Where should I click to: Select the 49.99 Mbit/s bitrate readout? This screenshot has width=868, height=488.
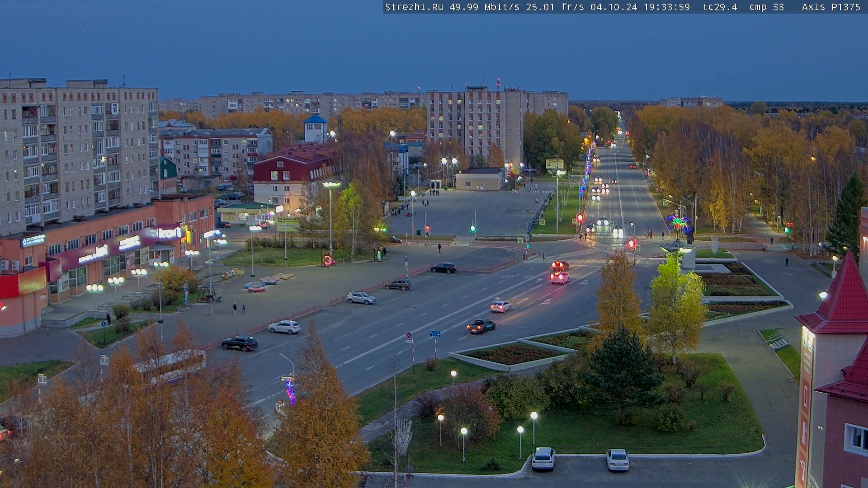[484, 7]
